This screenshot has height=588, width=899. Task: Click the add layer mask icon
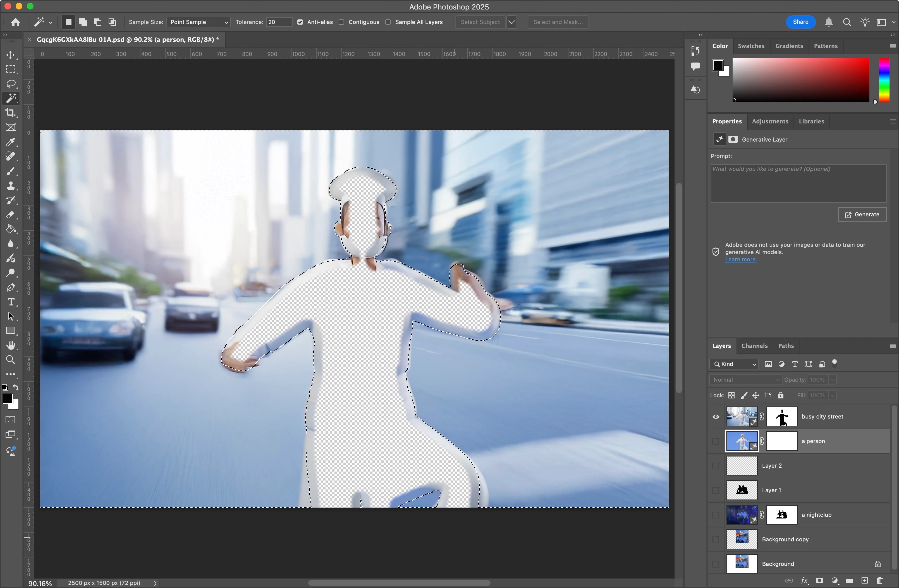[x=819, y=580]
